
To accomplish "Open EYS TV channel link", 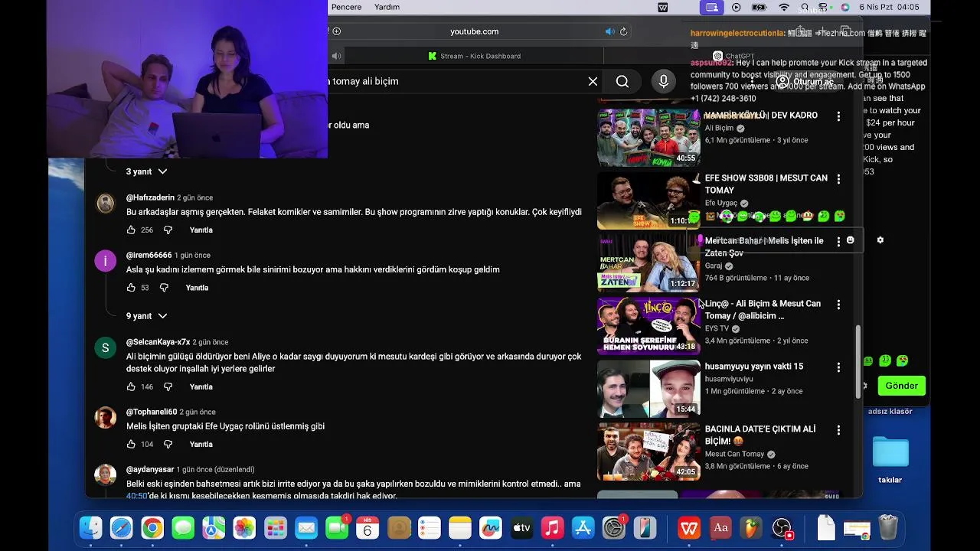I will 717,329.
